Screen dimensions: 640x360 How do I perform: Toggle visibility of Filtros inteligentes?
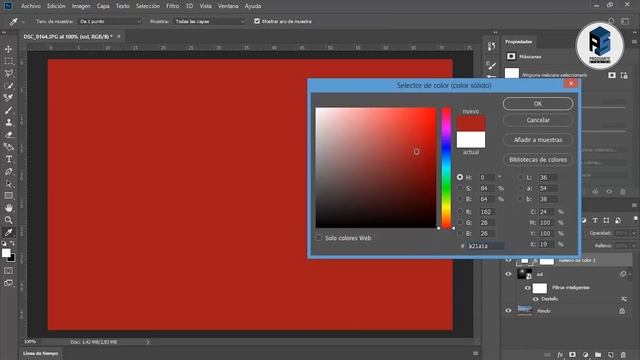527,288
